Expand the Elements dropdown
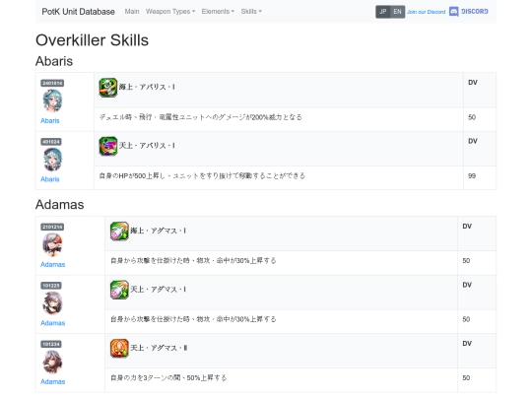The height and width of the screenshot is (399, 532). 218,12
